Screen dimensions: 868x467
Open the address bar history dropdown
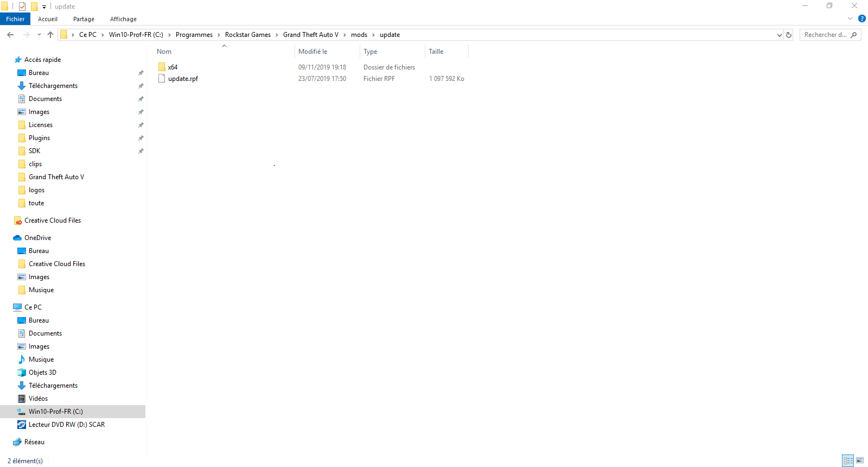click(780, 35)
